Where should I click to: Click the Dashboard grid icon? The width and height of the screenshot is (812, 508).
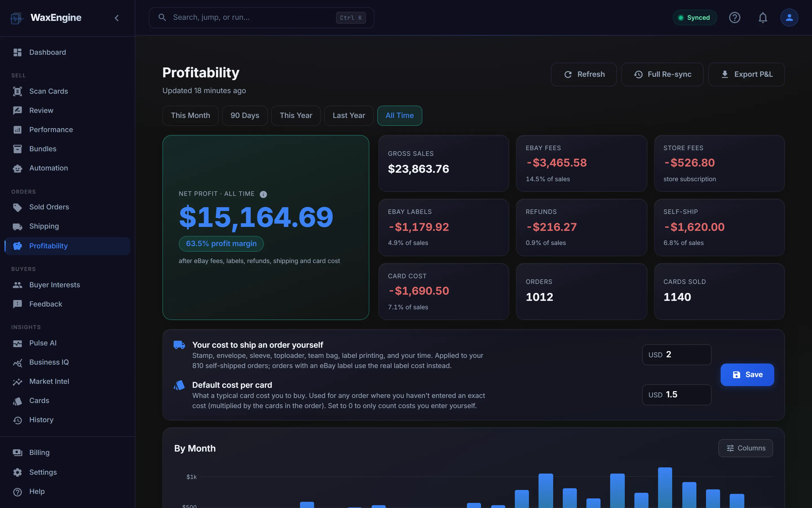click(17, 52)
